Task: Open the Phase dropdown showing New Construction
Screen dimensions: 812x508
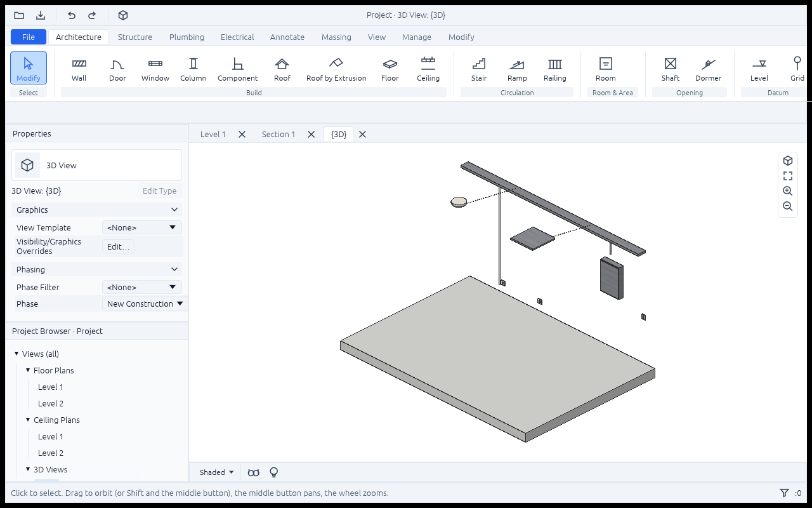Action: [x=145, y=304]
